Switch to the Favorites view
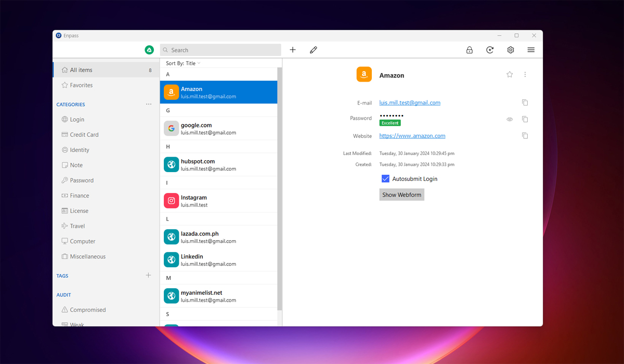624x364 pixels. coord(78,85)
